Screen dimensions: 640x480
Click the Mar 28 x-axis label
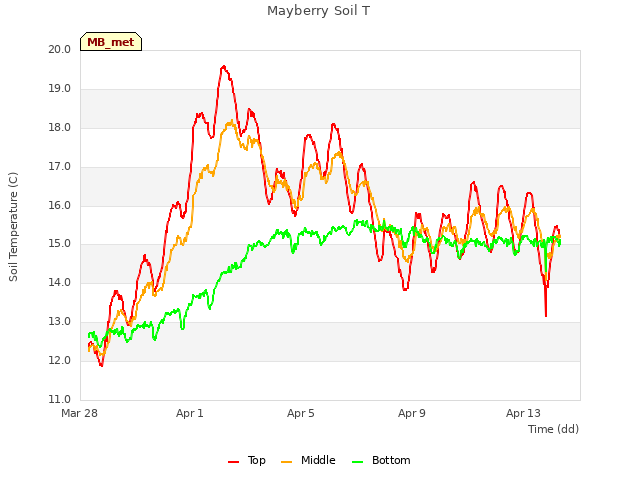pyautogui.click(x=80, y=413)
